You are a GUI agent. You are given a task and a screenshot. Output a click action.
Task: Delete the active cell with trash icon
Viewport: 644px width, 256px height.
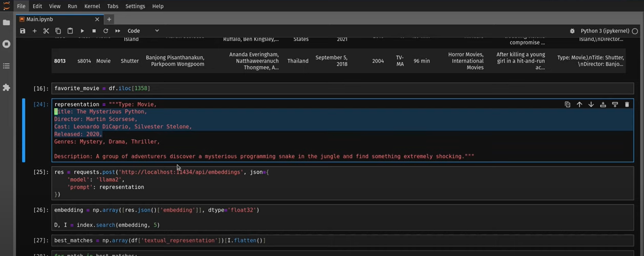[627, 105]
